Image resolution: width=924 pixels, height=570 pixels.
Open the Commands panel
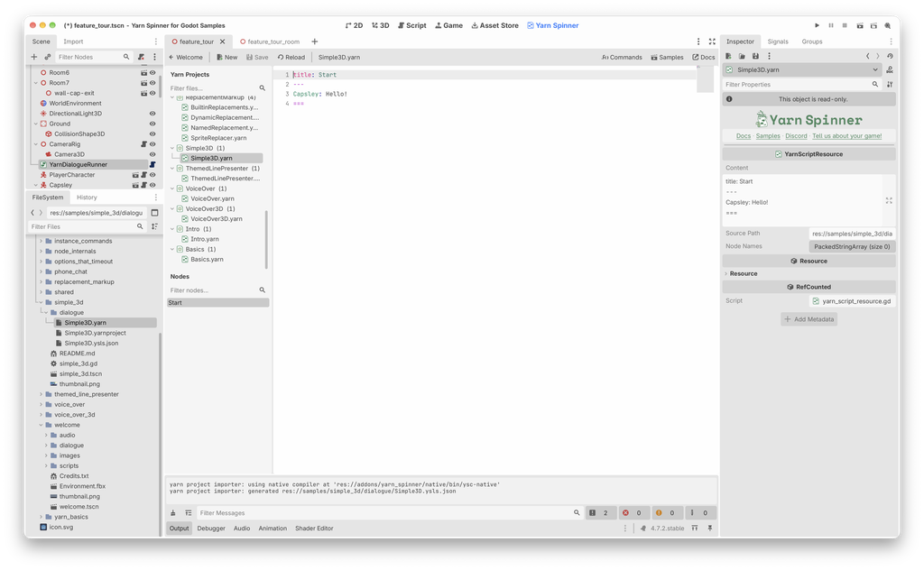tap(622, 57)
